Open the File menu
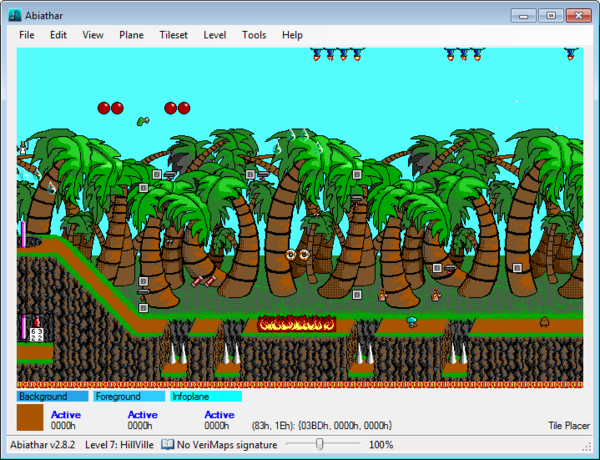Image resolution: width=600 pixels, height=460 pixels. [26, 35]
